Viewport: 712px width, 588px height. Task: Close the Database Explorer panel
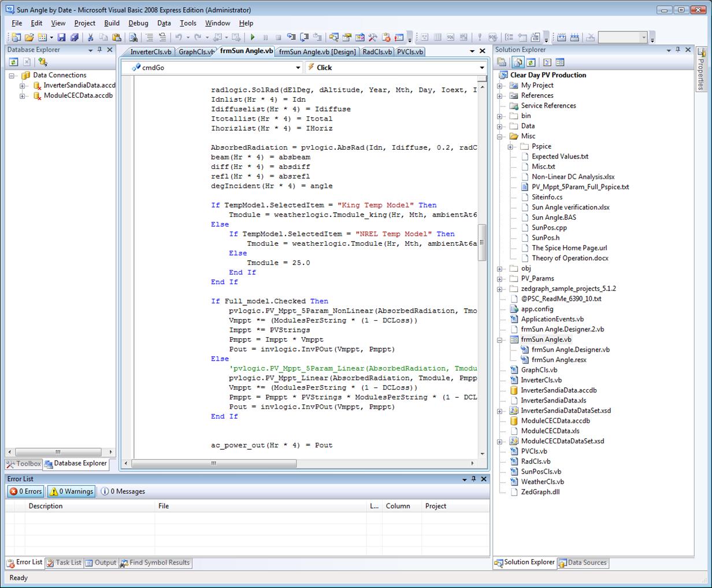click(110, 50)
